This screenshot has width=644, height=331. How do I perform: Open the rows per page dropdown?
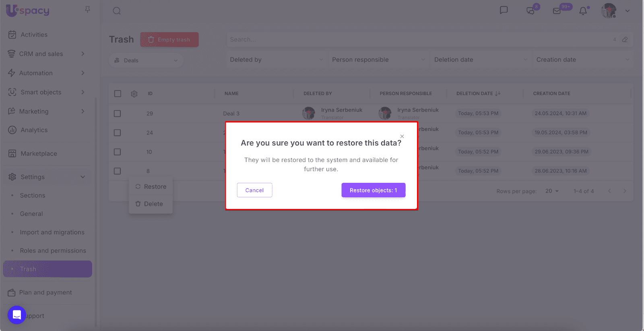(x=552, y=191)
